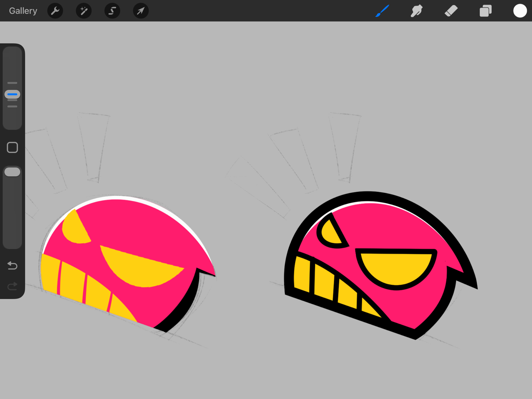Tap the square Modify button in sidebar
The height and width of the screenshot is (399, 532).
12,147
